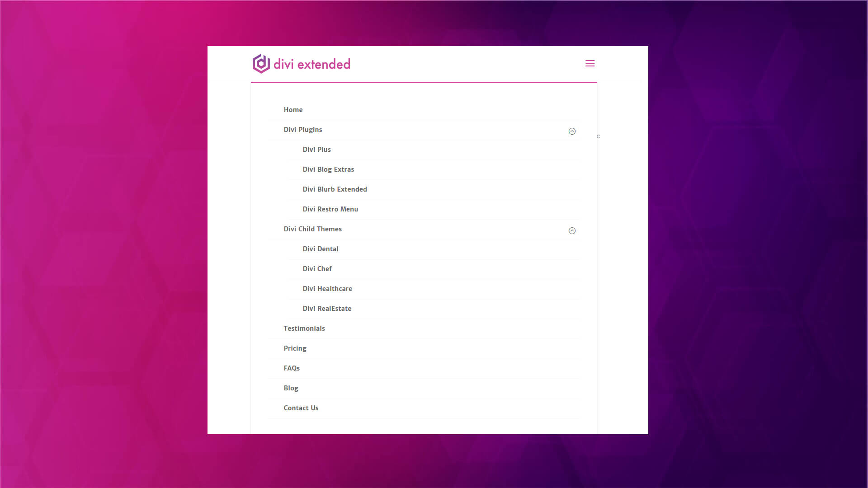Click the Divi Extended wordmark text
The height and width of the screenshot is (488, 868).
tap(311, 64)
